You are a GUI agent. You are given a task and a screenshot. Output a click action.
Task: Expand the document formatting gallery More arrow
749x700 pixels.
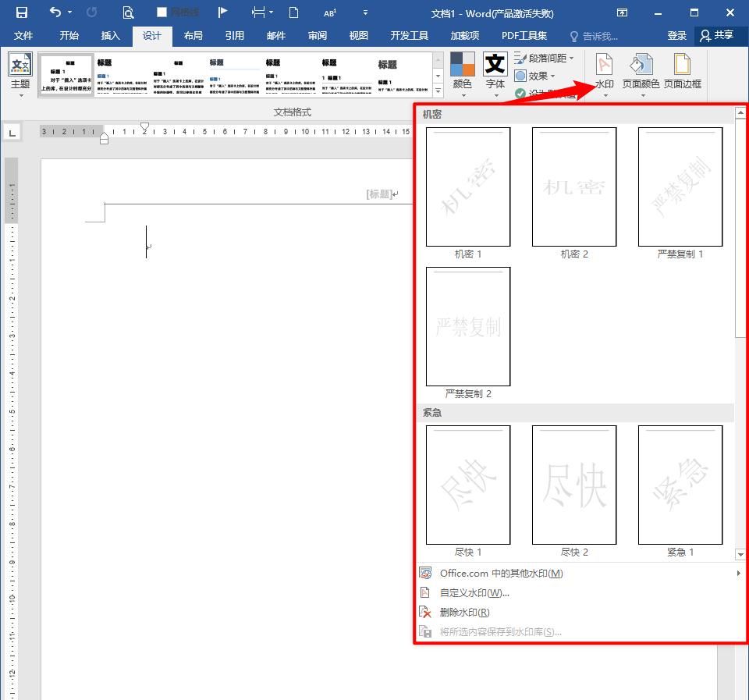[438, 91]
